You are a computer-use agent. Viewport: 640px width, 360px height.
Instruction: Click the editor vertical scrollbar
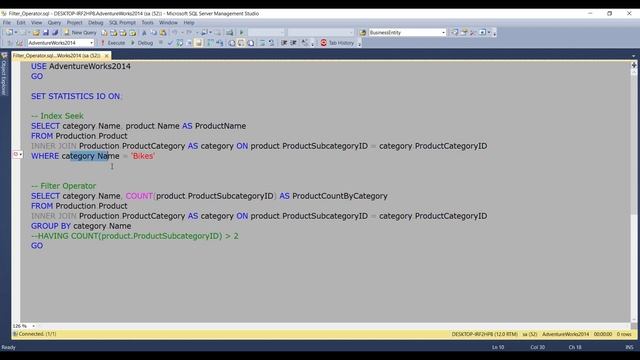point(634,196)
